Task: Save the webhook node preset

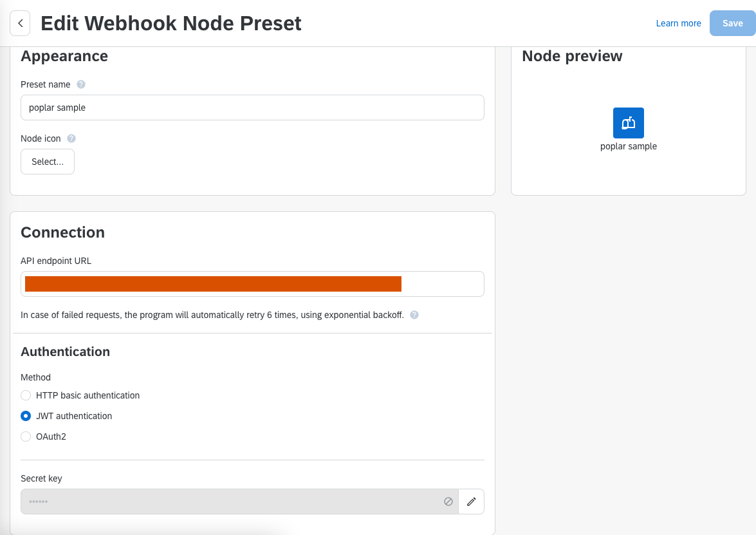Action: pyautogui.click(x=732, y=23)
